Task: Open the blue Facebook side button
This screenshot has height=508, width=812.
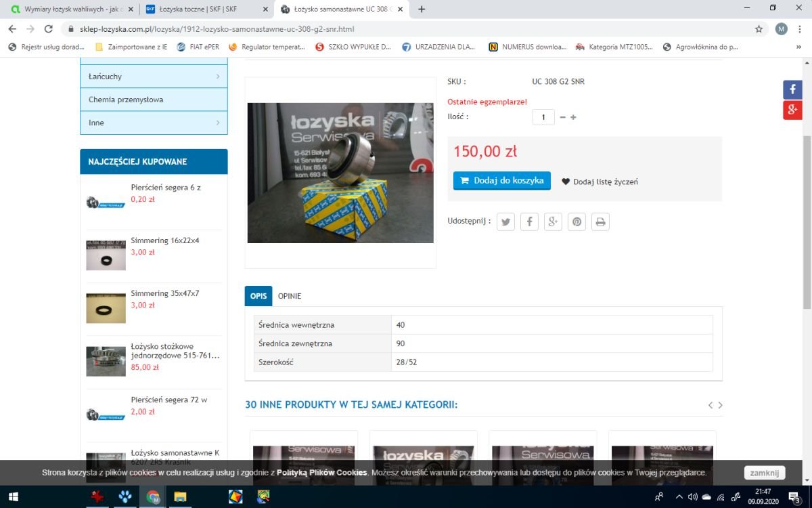Action: click(792, 90)
